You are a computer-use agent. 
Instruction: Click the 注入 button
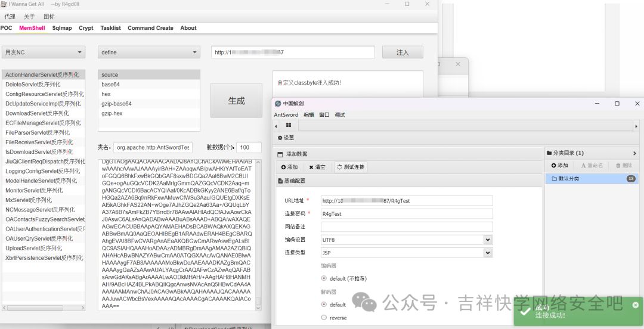pyautogui.click(x=402, y=52)
